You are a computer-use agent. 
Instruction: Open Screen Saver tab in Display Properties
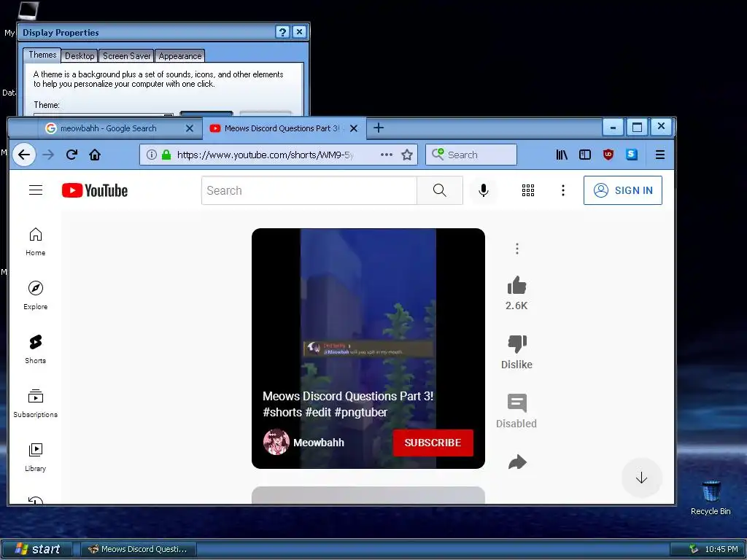pyautogui.click(x=126, y=56)
